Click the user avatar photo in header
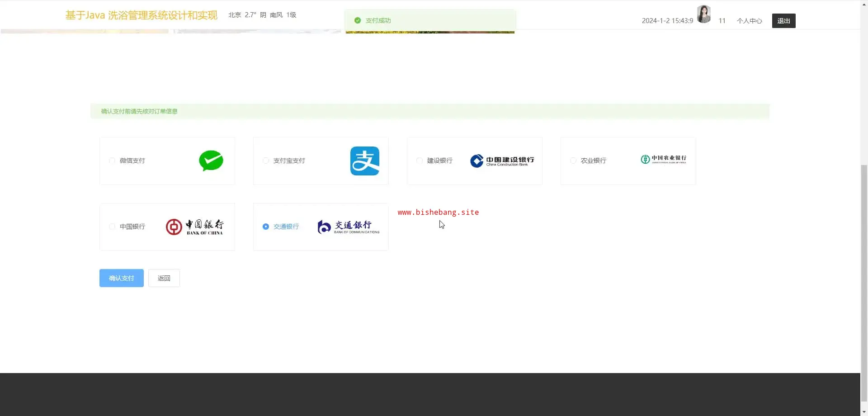 point(704,14)
